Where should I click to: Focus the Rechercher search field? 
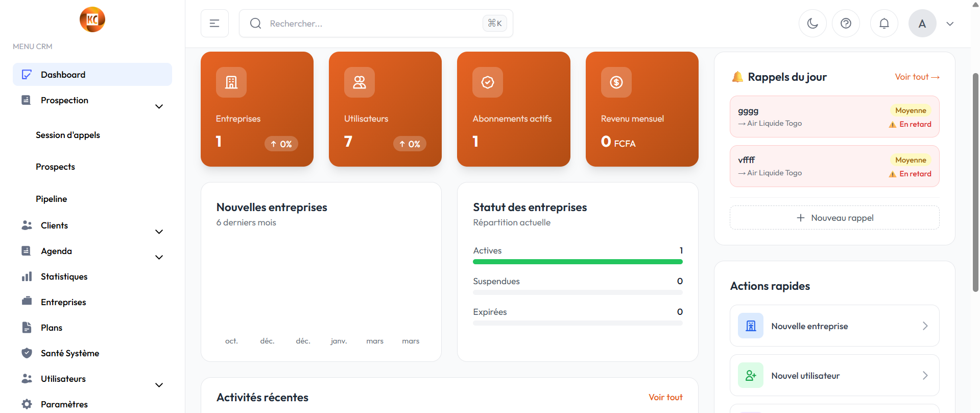(376, 24)
